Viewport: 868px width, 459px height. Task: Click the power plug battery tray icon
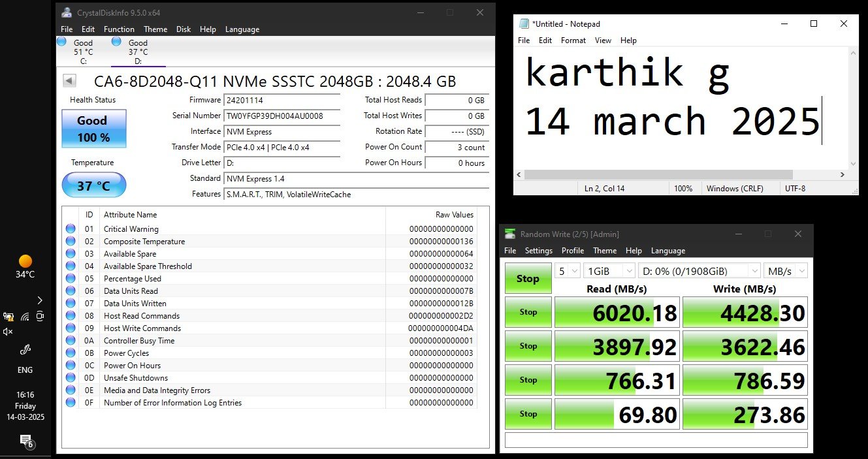pos(8,317)
